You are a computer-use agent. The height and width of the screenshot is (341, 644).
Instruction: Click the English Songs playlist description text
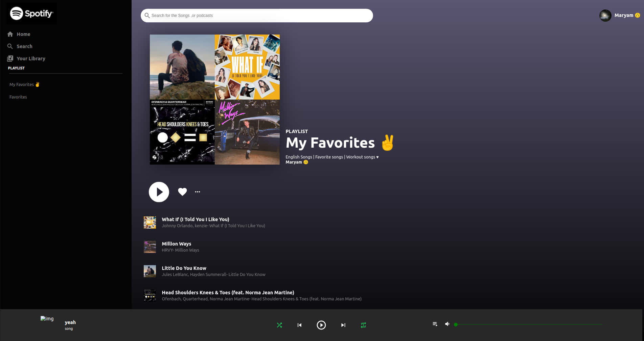pos(332,157)
